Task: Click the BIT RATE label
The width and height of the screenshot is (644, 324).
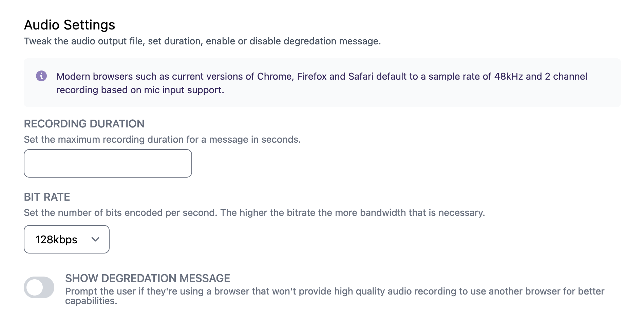Action: (x=47, y=197)
